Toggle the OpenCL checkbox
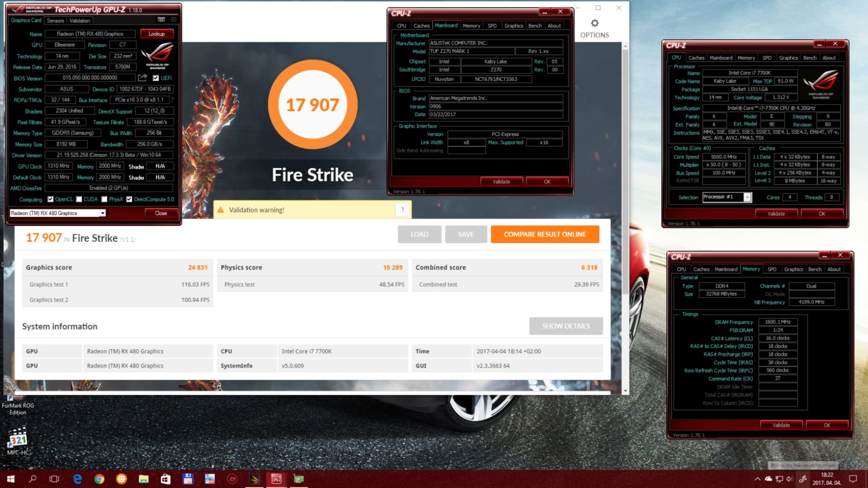This screenshot has height=488, width=868. coord(51,199)
